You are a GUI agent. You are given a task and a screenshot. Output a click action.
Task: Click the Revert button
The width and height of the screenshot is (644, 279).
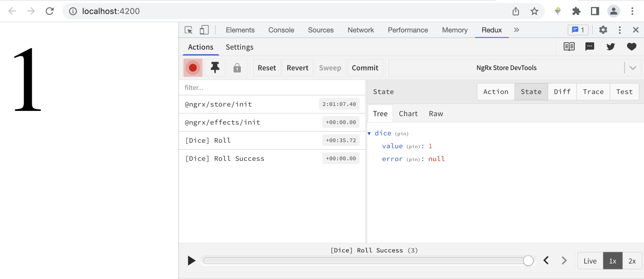point(297,68)
